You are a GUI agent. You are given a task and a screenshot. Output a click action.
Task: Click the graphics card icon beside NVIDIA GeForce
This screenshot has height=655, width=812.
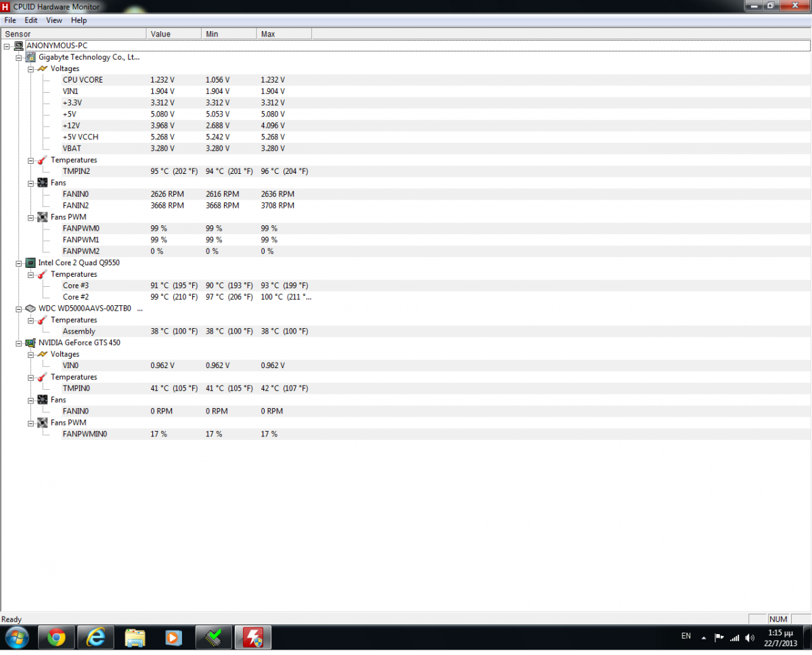(30, 343)
